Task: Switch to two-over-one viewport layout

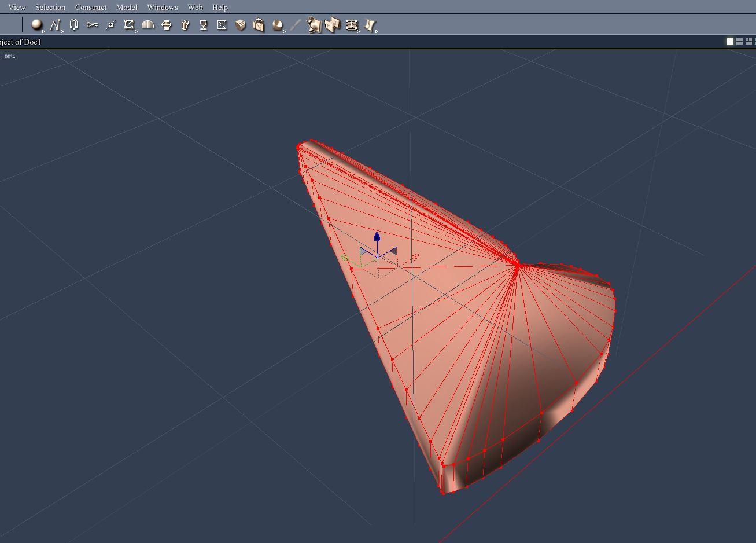Action: click(x=748, y=42)
